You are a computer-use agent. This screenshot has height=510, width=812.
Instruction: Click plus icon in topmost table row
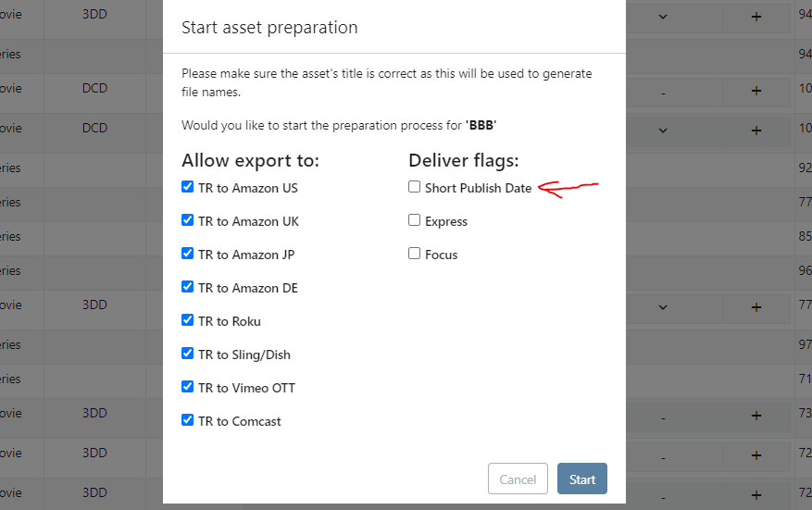pos(756,16)
